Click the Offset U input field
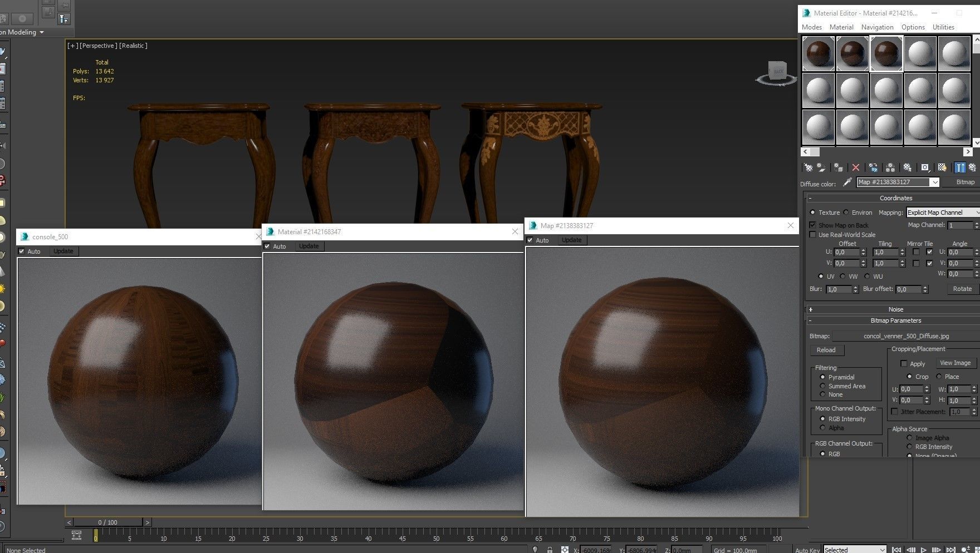This screenshot has width=980, height=553. 846,252
